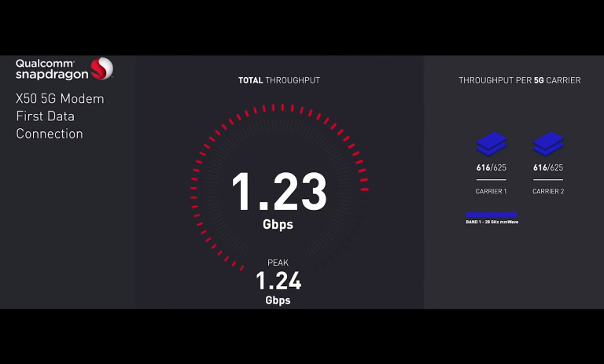Click the 616/625 reading above Carrier 2

pyautogui.click(x=548, y=167)
